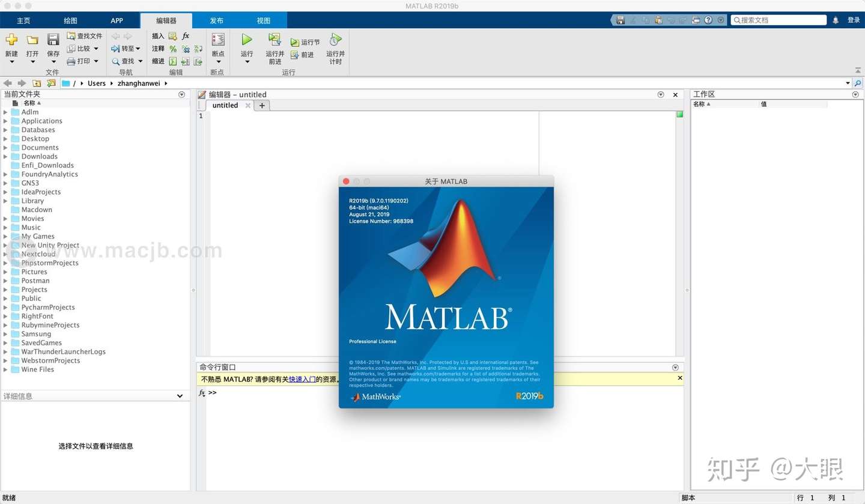Comment lines with the percent icon
The image size is (865, 504).
click(173, 49)
